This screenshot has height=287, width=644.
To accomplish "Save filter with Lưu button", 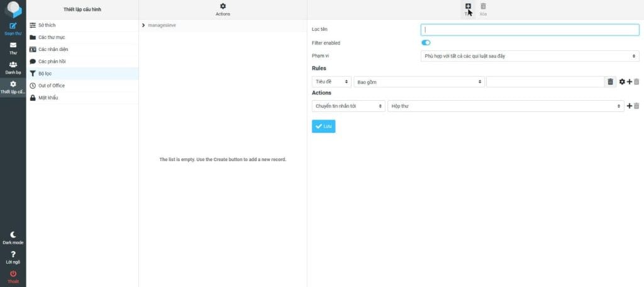I will click(324, 127).
